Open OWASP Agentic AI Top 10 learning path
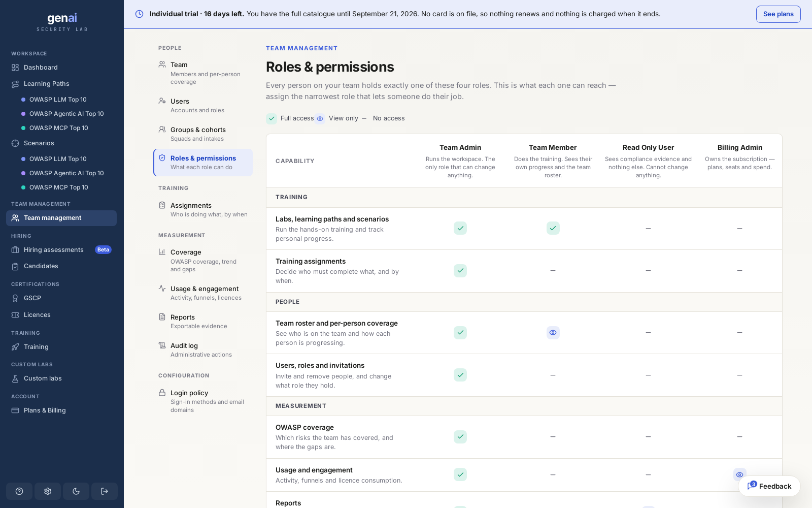This screenshot has height=508, width=812. (x=66, y=114)
